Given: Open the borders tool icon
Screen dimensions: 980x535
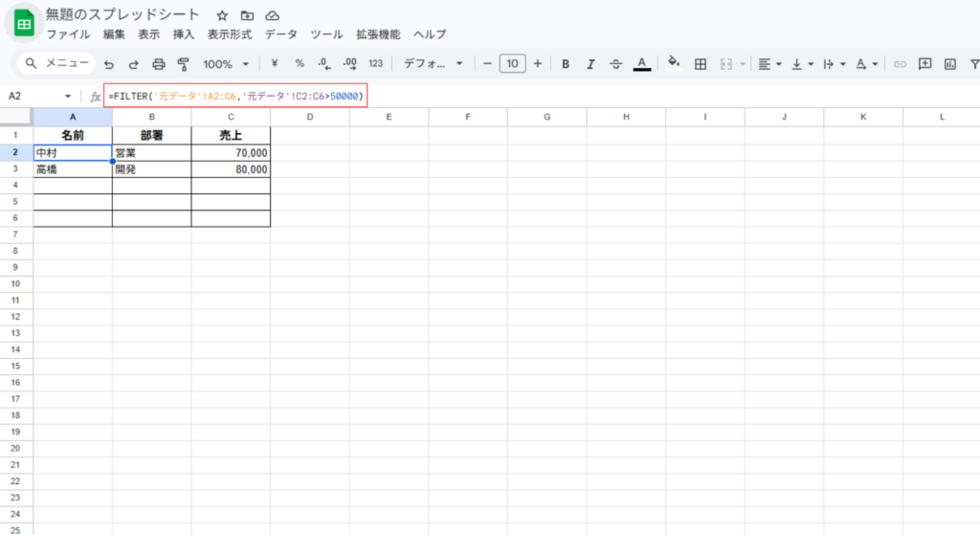Looking at the screenshot, I should click(701, 64).
